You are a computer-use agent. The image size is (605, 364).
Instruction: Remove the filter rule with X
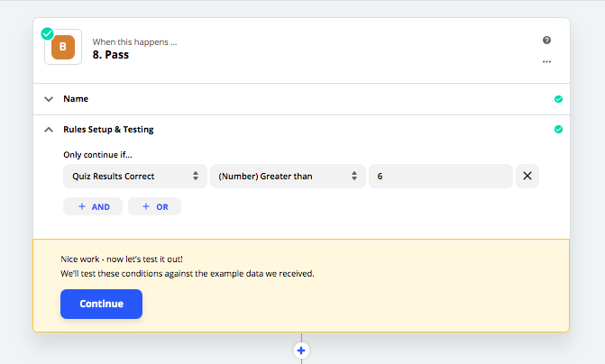[527, 177]
